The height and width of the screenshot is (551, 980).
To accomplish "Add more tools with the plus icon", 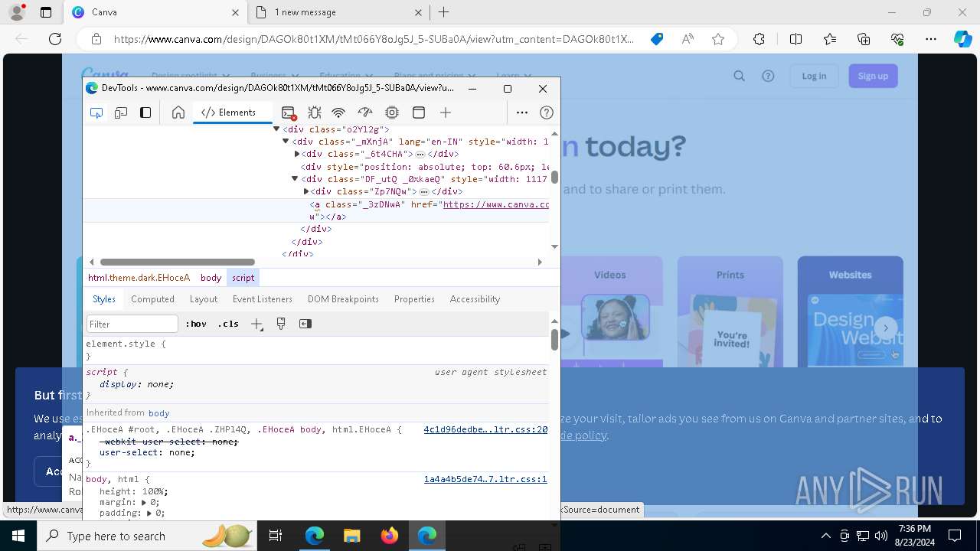I will point(446,112).
